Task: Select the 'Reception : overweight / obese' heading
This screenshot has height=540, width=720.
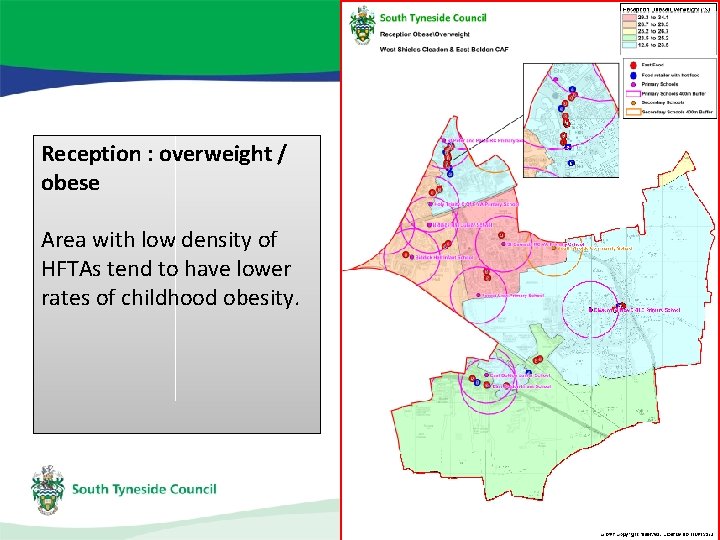Action: point(164,168)
